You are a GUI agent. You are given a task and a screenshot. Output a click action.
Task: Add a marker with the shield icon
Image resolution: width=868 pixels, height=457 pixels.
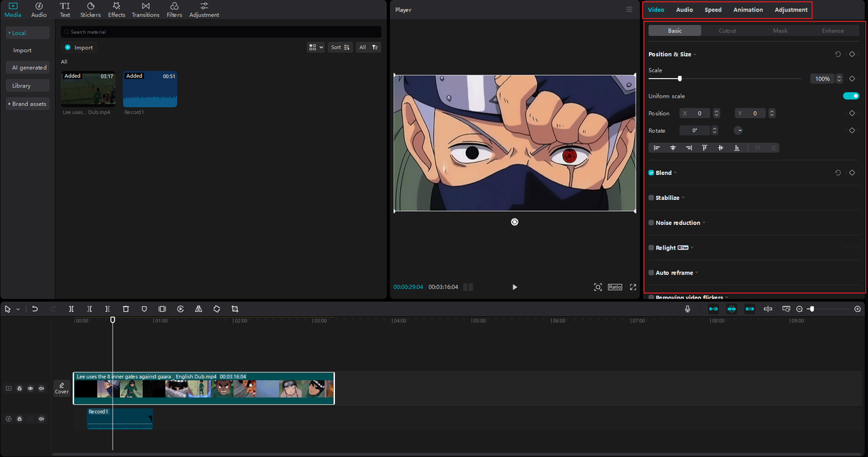point(144,309)
